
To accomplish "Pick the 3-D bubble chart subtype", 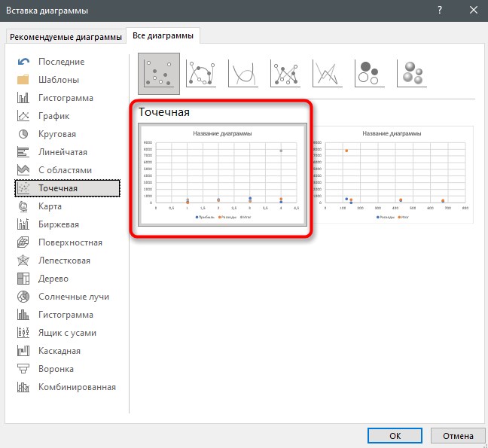I will [412, 74].
